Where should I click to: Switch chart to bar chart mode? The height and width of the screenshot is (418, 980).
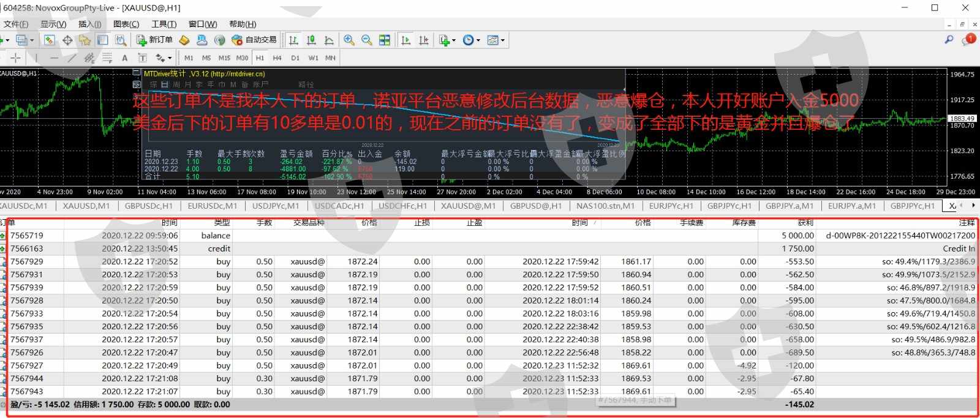(293, 40)
